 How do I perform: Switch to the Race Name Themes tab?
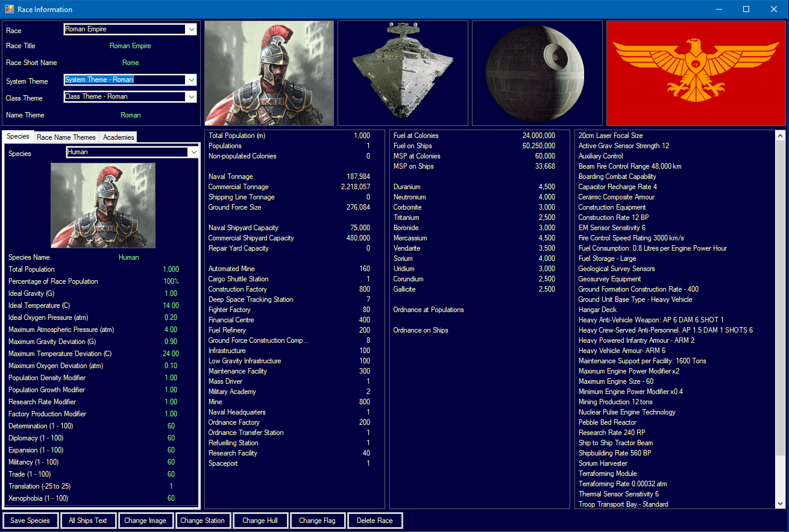pyautogui.click(x=66, y=137)
